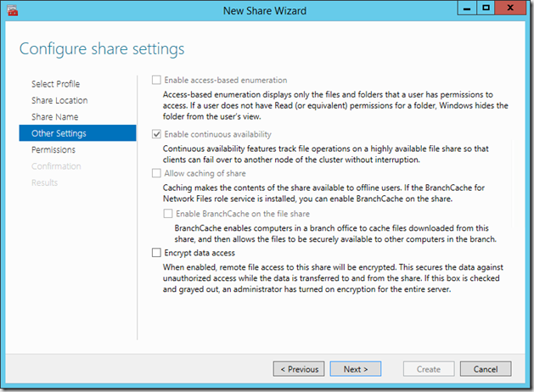
Task: Toggle the Encrypt data access checkbox
Action: [156, 253]
